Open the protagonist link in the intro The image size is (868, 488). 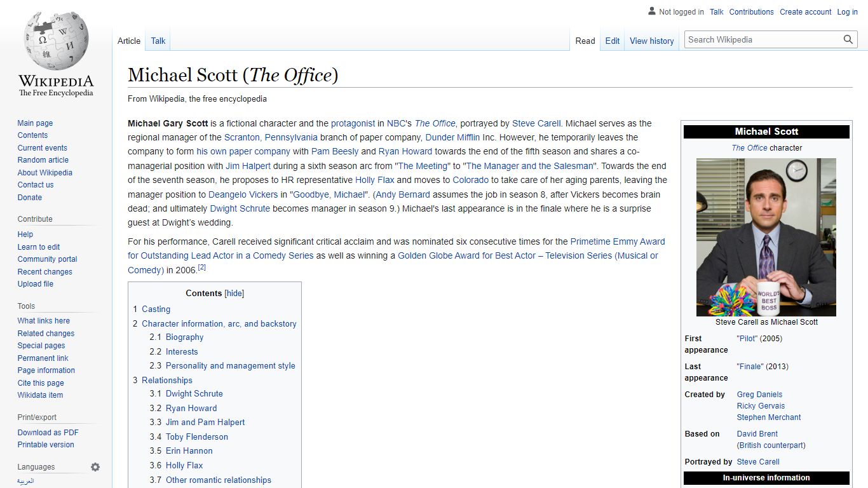pos(353,123)
